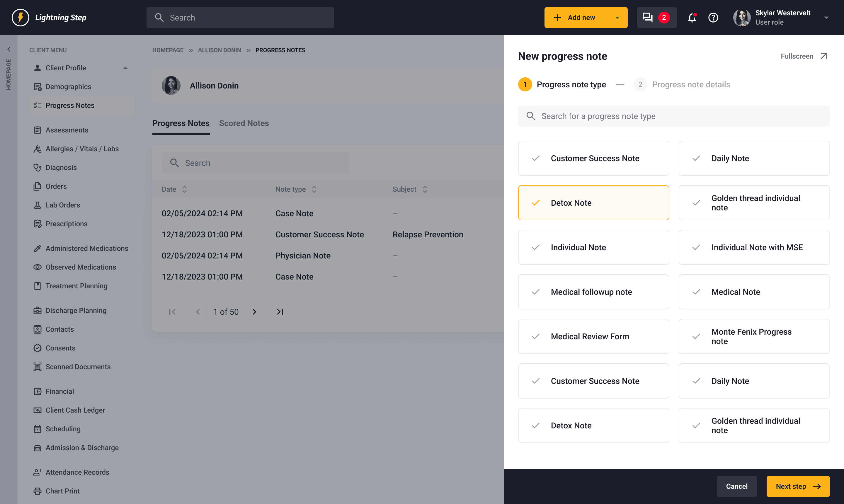This screenshot has width=844, height=504.
Task: Go to next page of notes
Action: pos(254,312)
